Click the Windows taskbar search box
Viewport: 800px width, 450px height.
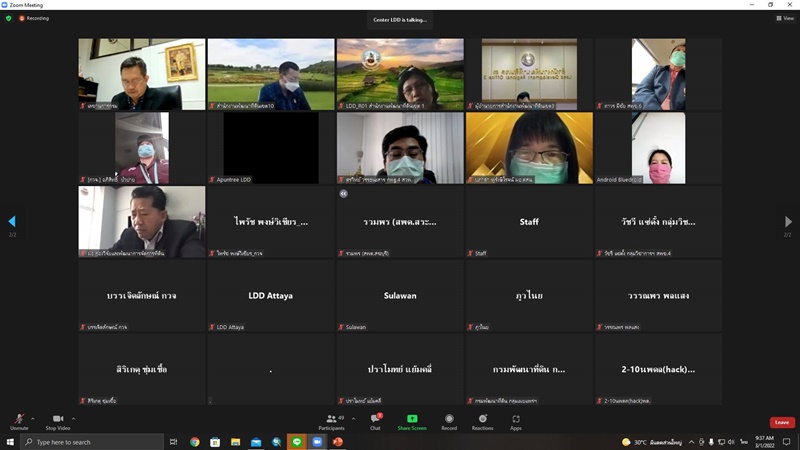click(x=92, y=442)
